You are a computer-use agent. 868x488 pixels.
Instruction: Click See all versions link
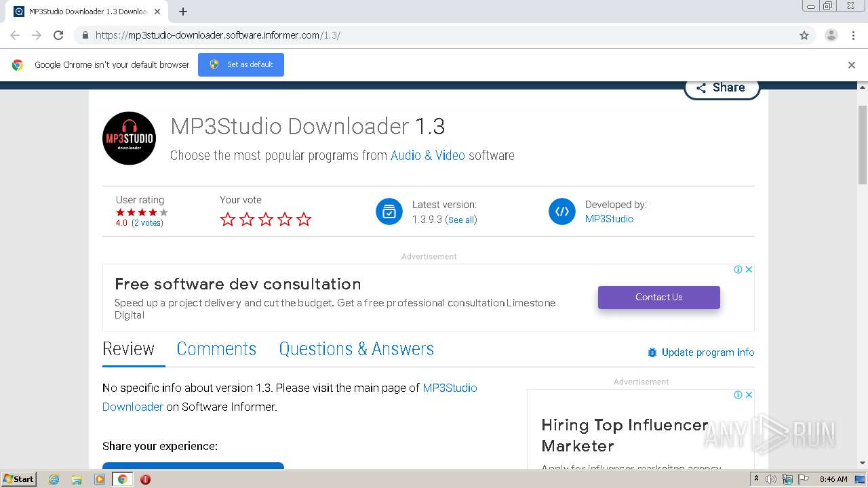(461, 220)
